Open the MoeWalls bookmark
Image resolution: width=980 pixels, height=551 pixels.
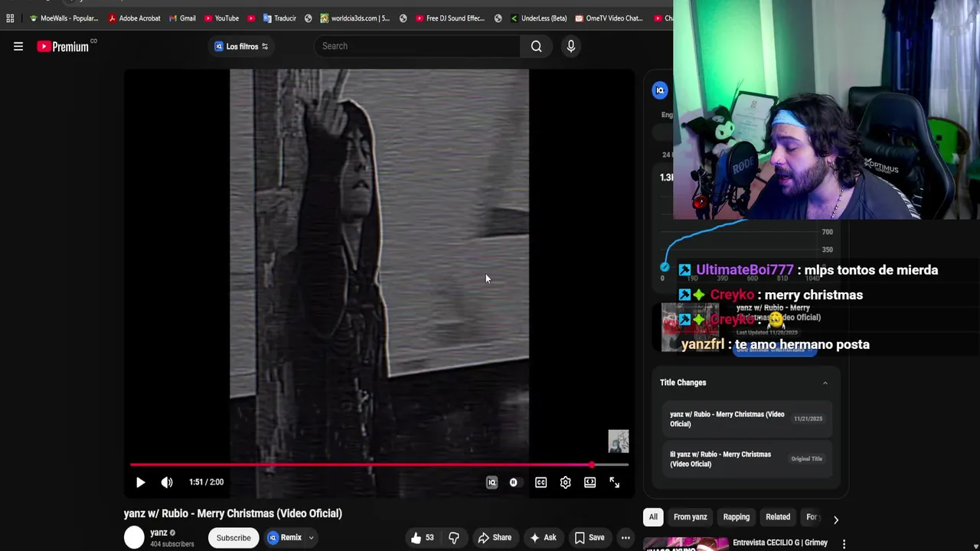64,18
